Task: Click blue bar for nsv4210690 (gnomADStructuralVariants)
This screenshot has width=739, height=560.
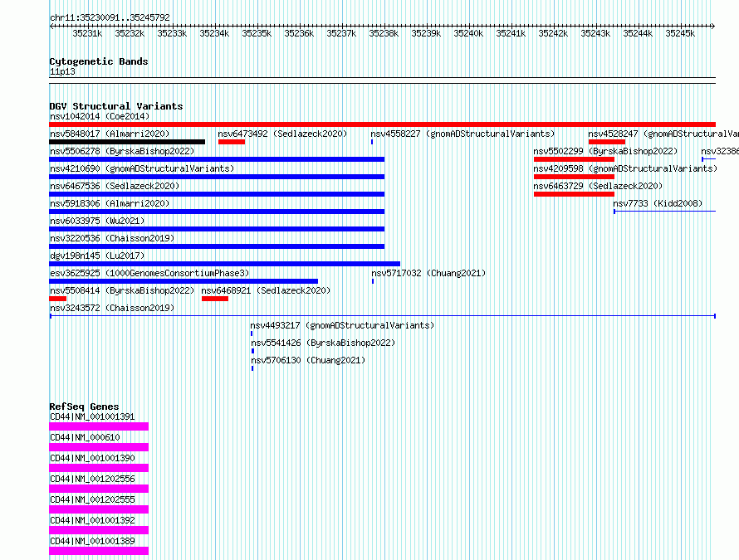Action: point(217,177)
